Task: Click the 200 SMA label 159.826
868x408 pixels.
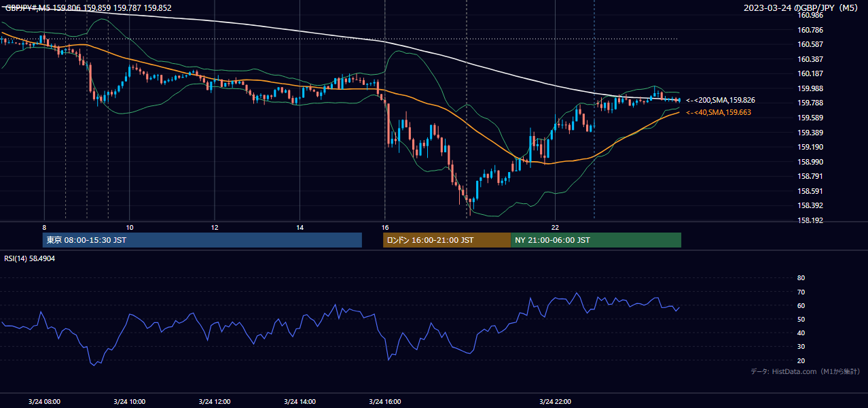Action: pyautogui.click(x=719, y=100)
